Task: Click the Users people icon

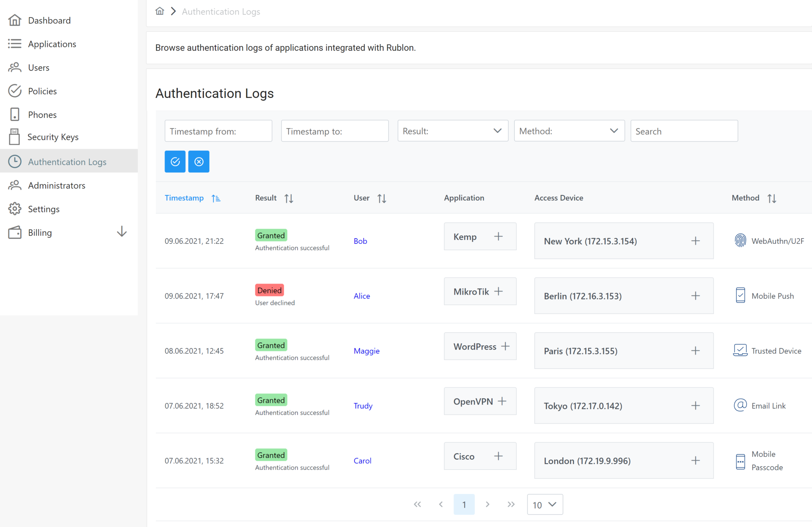Action: coord(15,67)
